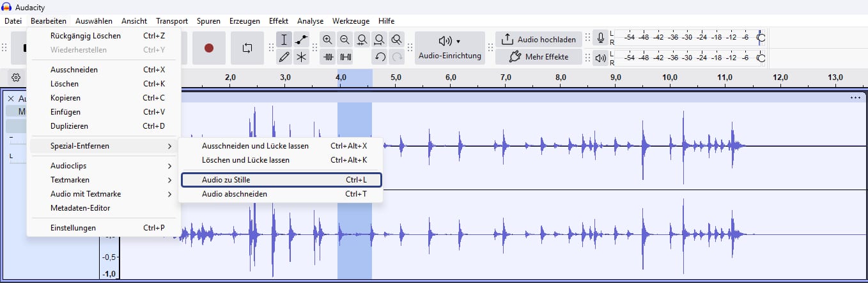Select the Selection (I-beam) tool

point(284,40)
